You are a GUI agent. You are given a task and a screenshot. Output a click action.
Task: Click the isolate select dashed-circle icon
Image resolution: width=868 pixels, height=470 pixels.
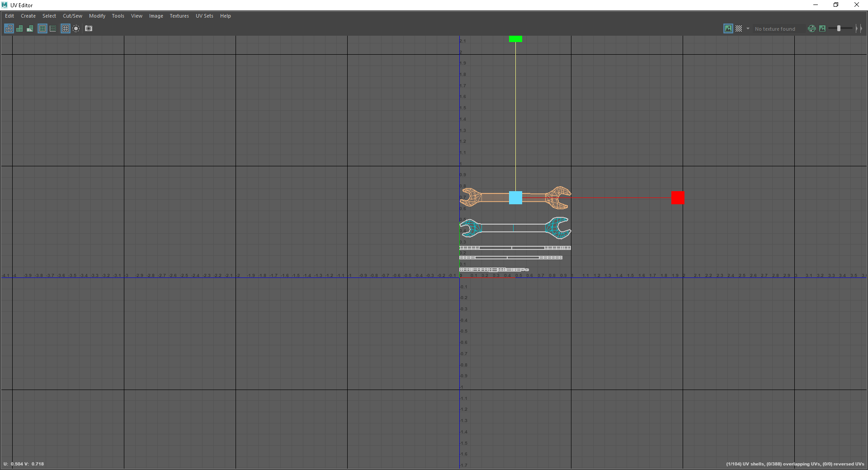pyautogui.click(x=76, y=28)
